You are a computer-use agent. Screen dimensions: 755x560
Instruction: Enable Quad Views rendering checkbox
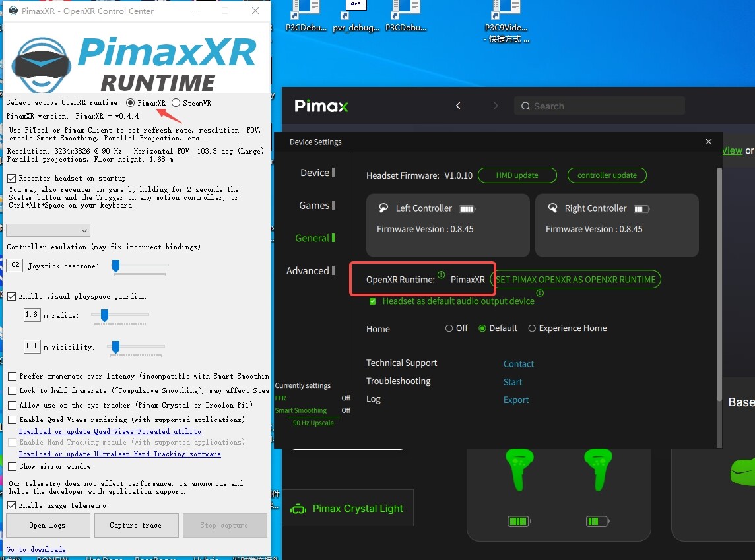tap(12, 420)
